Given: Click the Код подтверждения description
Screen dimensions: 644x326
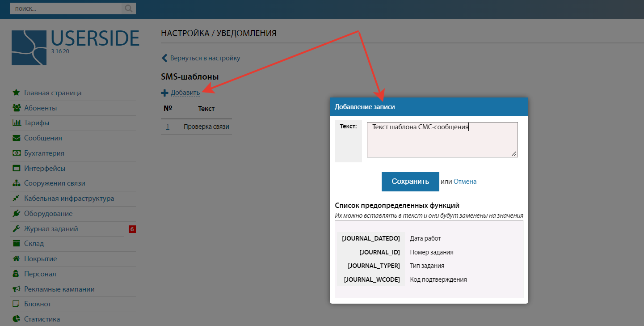Looking at the screenshot, I should tap(438, 279).
